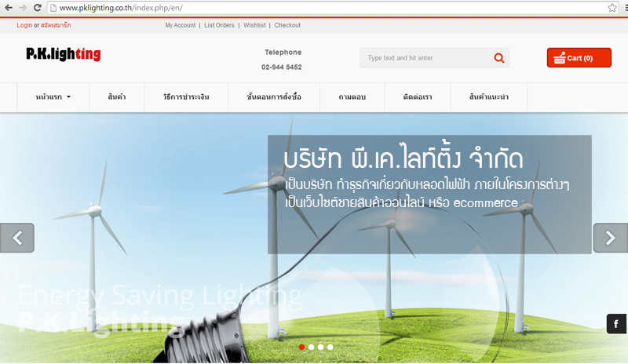Open the Wishlist link
The image size is (628, 364).
coord(254,25)
